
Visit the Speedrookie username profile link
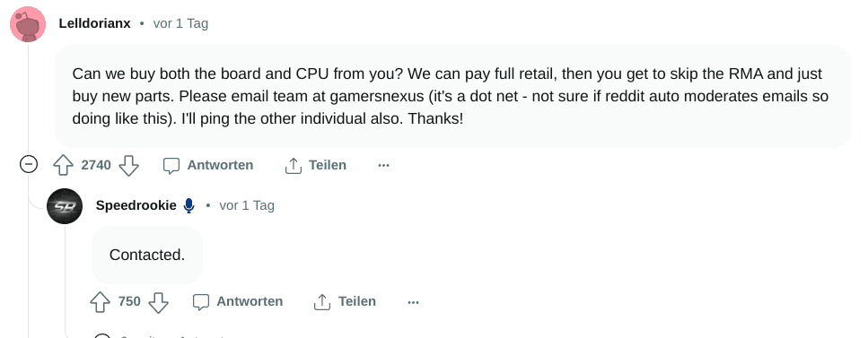pyautogui.click(x=136, y=206)
